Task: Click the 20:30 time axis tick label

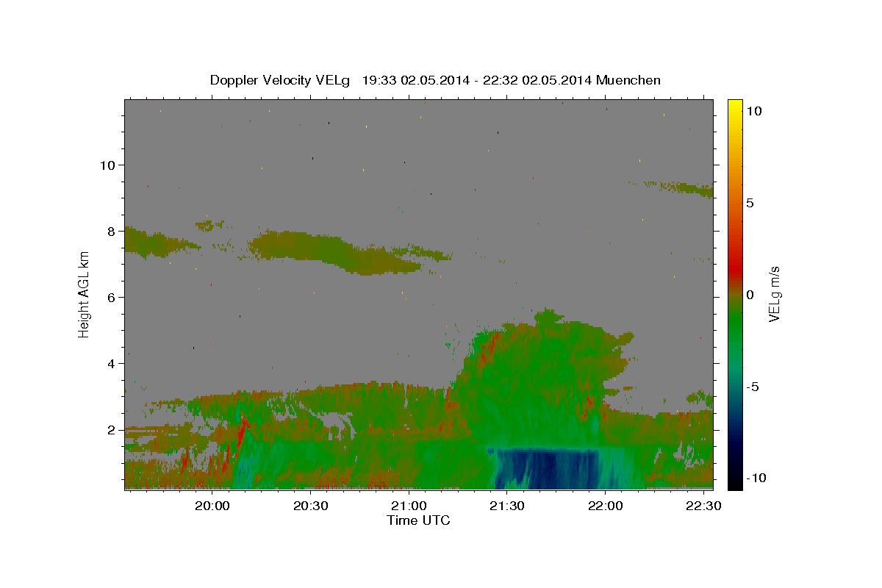Action: 311,506
